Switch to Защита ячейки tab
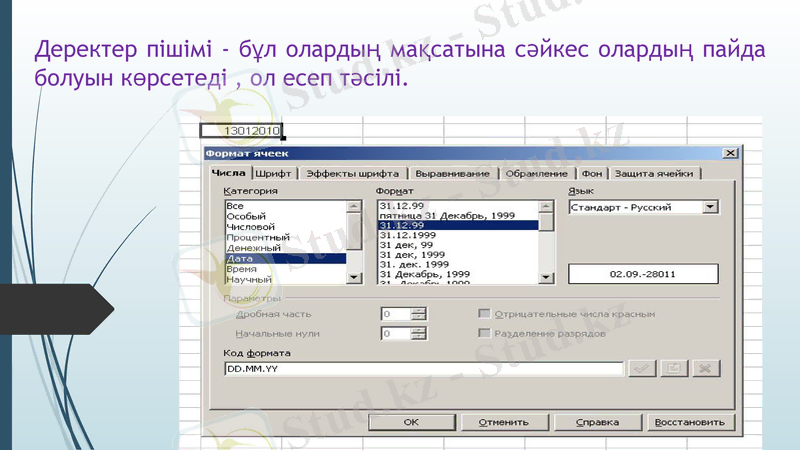Viewport: 800px width, 450px height. 654,173
